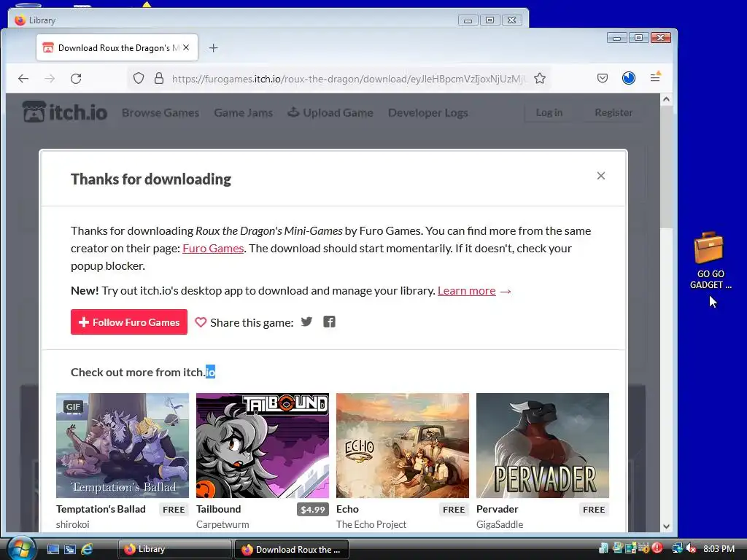Screen dimensions: 747x560
Task: Switch to Download Roux the taskbar button
Action: pos(292,549)
